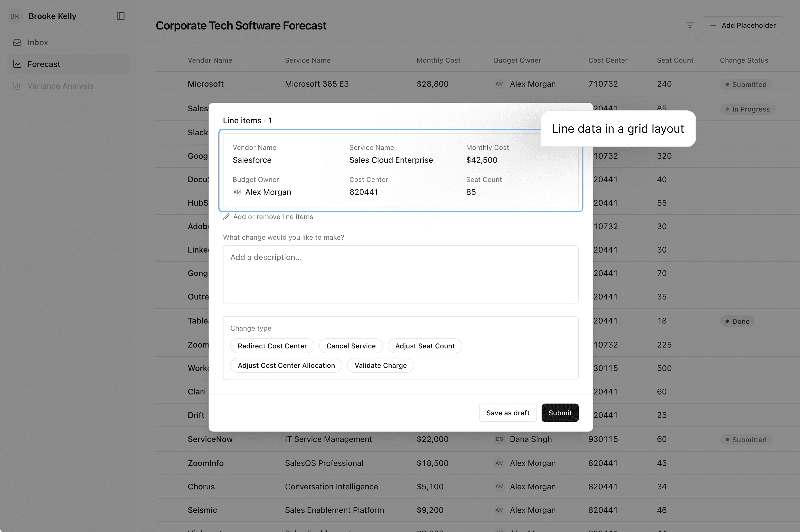Click the Inbox tray icon
Image resolution: width=800 pixels, height=532 pixels.
pyautogui.click(x=17, y=42)
